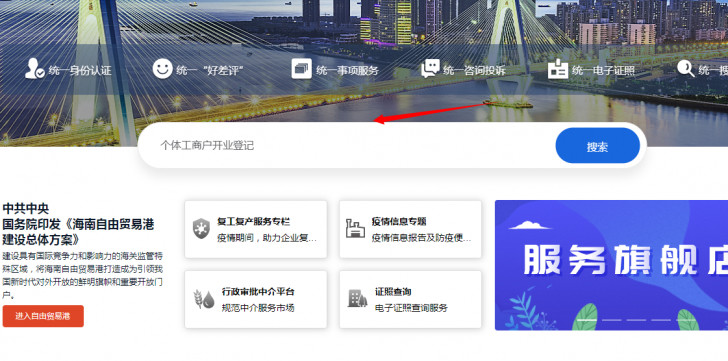Click the blue 搜索 button
Screen dimensions: 728x361
click(598, 146)
